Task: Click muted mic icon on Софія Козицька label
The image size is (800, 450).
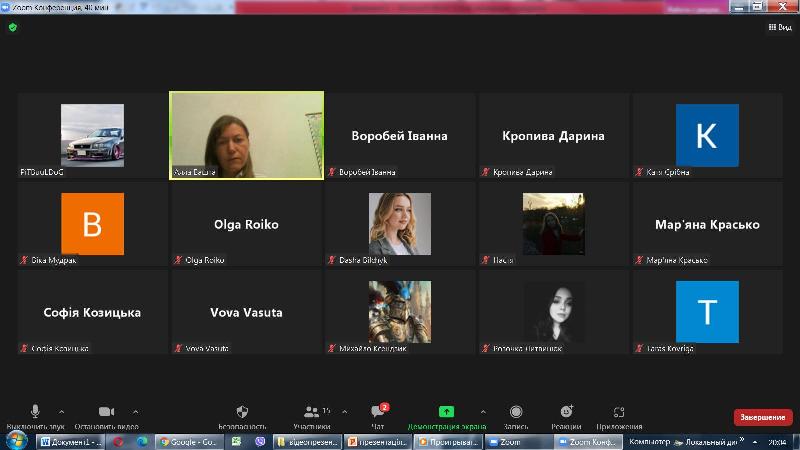Action: coord(24,348)
